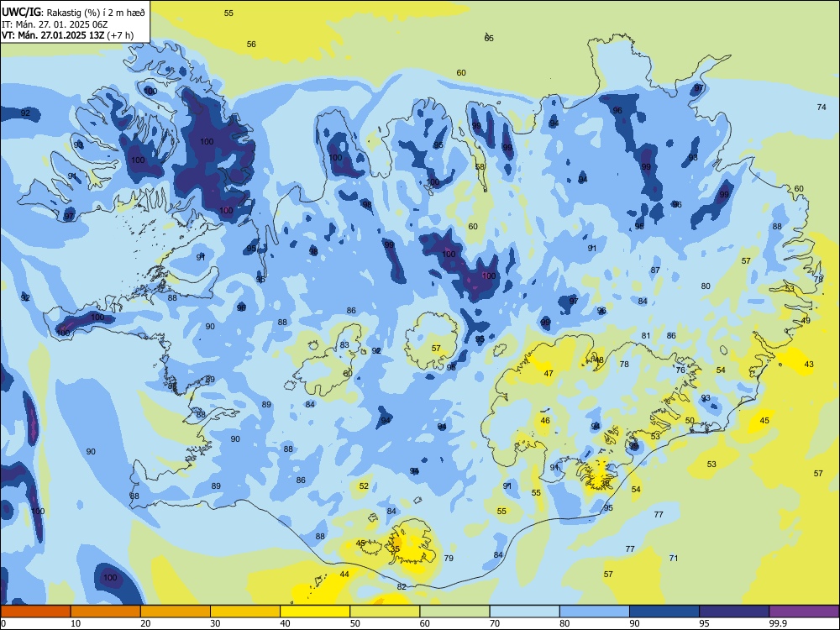Screen dimensions: 840x630
Task: Click the map value '87' in the northeast highlands
Action: (655, 270)
